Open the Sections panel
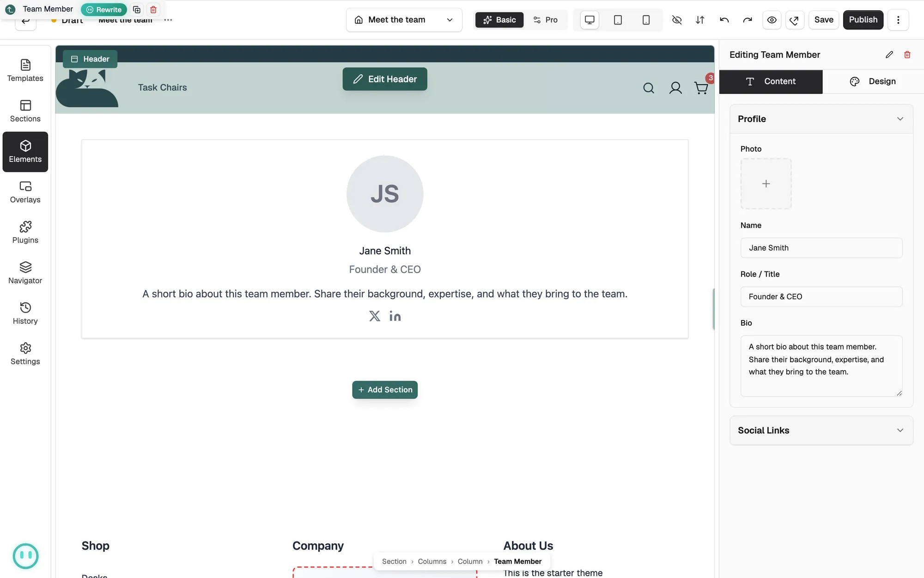This screenshot has width=924, height=578. [x=25, y=111]
